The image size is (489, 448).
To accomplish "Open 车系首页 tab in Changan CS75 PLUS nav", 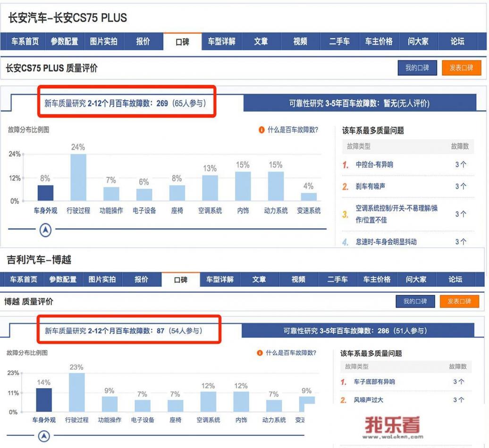I will (25, 41).
